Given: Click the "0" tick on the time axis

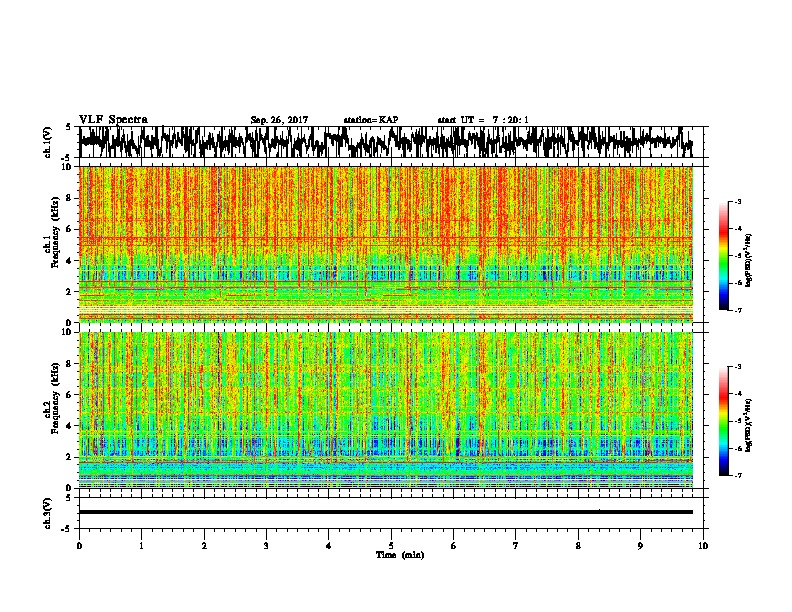Looking at the screenshot, I should coord(79,546).
